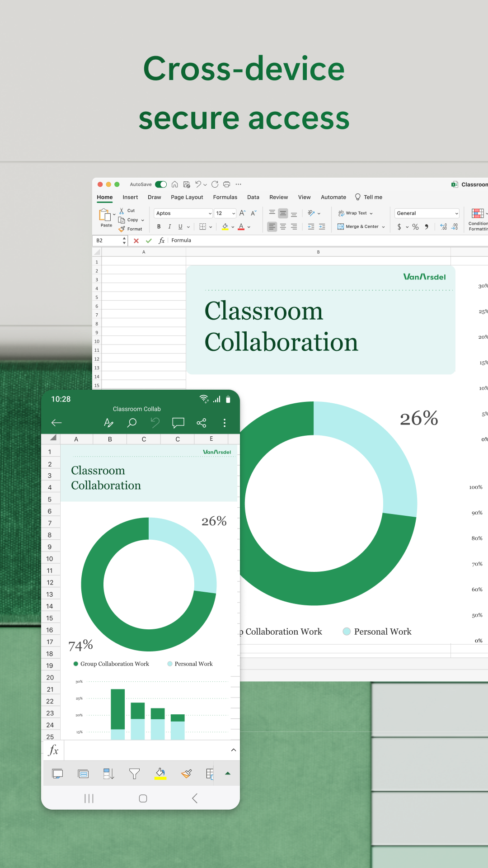This screenshot has height=868, width=488.
Task: Tap the Android home navigation button
Action: click(x=143, y=798)
